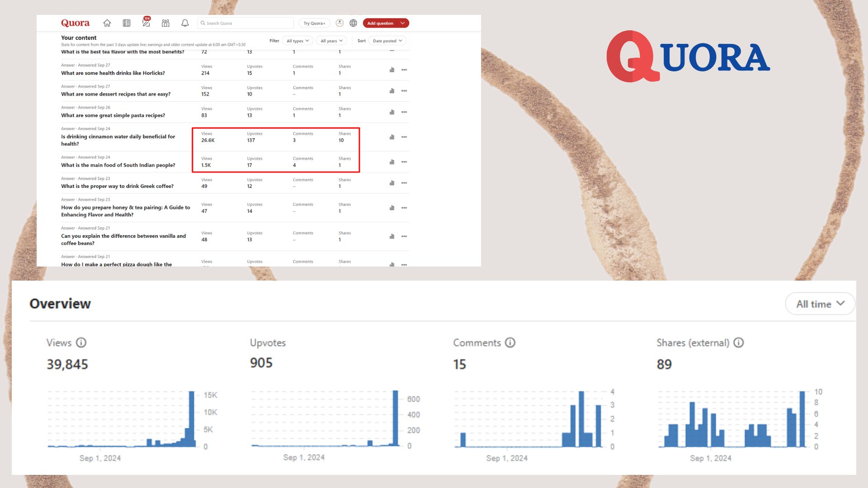Open question on honey & tea pairing guide

(x=126, y=211)
